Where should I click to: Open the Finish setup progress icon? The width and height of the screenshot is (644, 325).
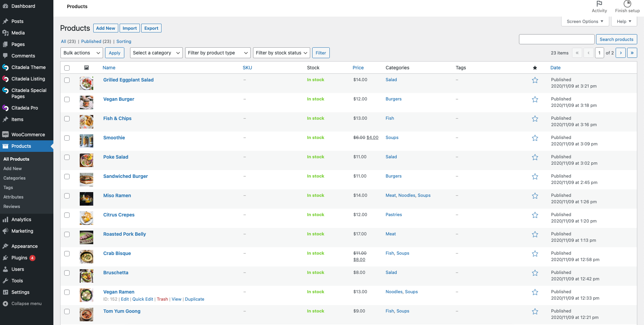tap(627, 4)
